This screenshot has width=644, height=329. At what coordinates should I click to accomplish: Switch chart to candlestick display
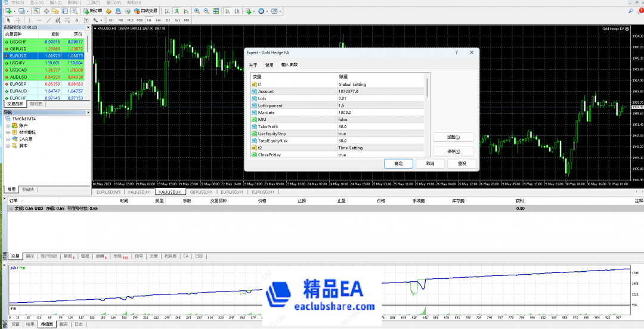pyautogui.click(x=176, y=11)
